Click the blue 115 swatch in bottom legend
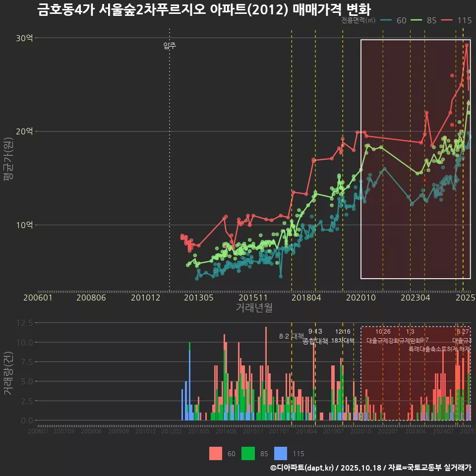476x476 pixels. (x=280, y=453)
